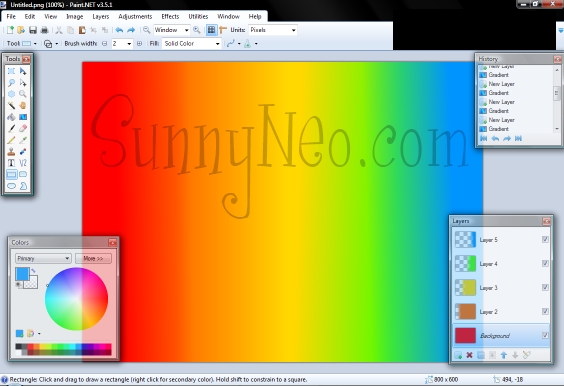This screenshot has height=386, width=564.
Task: Select Layer 4 in Layers panel
Action: coord(501,264)
